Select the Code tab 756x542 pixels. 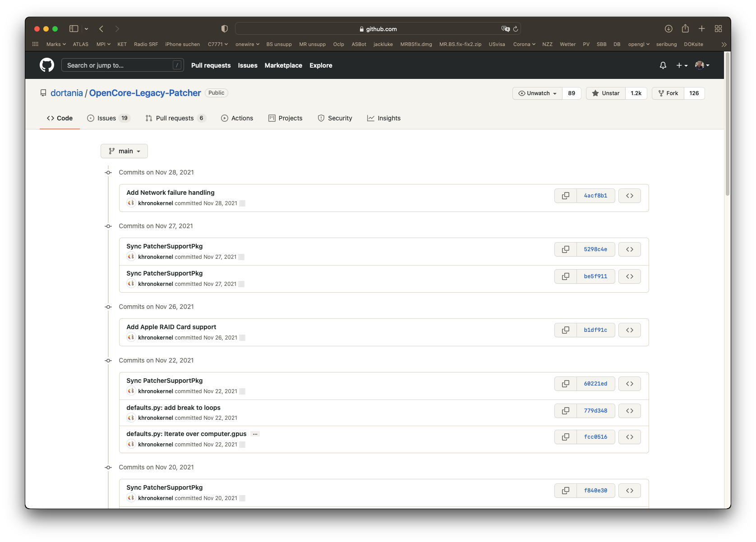60,118
